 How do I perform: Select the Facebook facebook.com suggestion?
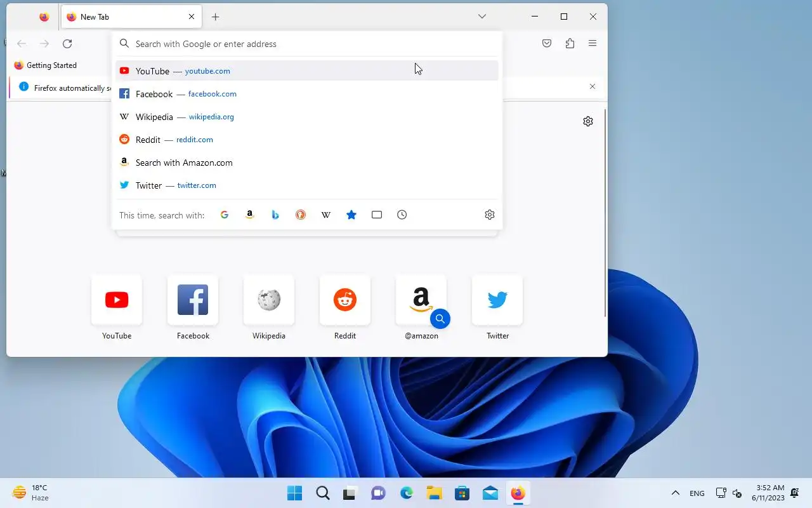pyautogui.click(x=307, y=93)
